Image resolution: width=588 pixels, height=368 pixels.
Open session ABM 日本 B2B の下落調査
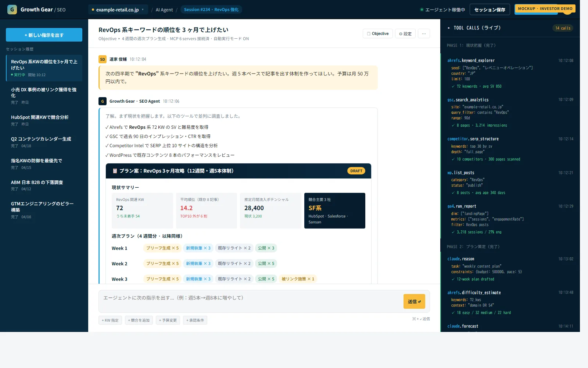pyautogui.click(x=44, y=185)
